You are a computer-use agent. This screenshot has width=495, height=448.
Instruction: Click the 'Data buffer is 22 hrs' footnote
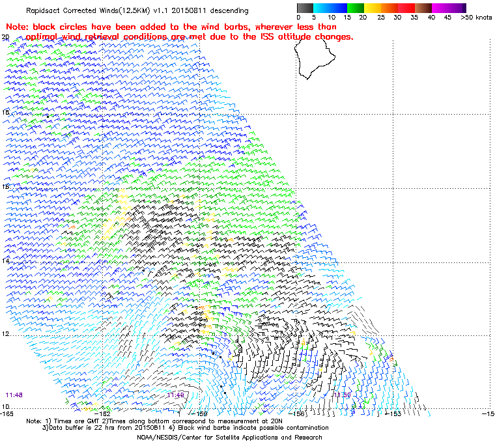point(186,428)
